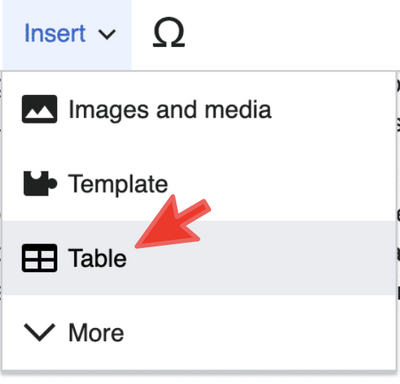
Task: Click the Ω symbol in the toolbar
Action: click(169, 32)
